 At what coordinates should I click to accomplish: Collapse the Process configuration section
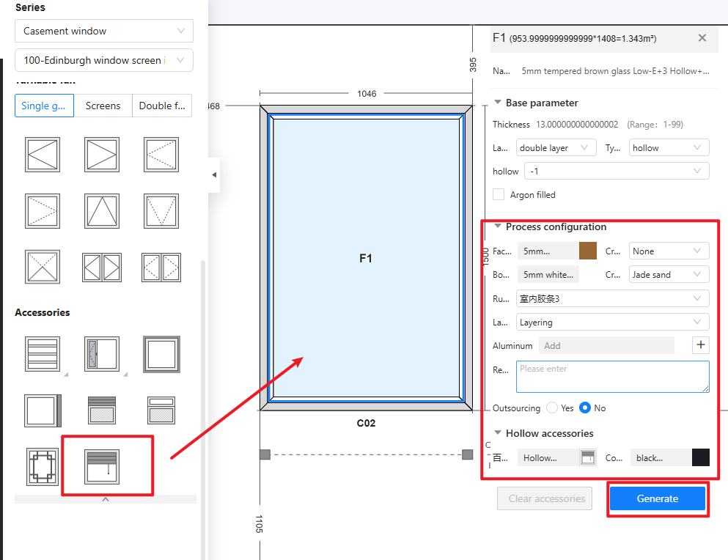click(499, 227)
